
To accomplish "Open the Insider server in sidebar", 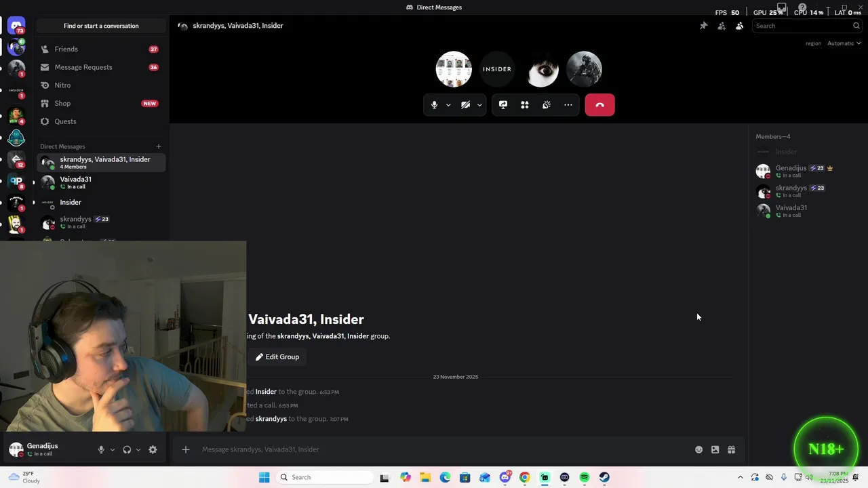I will (x=16, y=89).
